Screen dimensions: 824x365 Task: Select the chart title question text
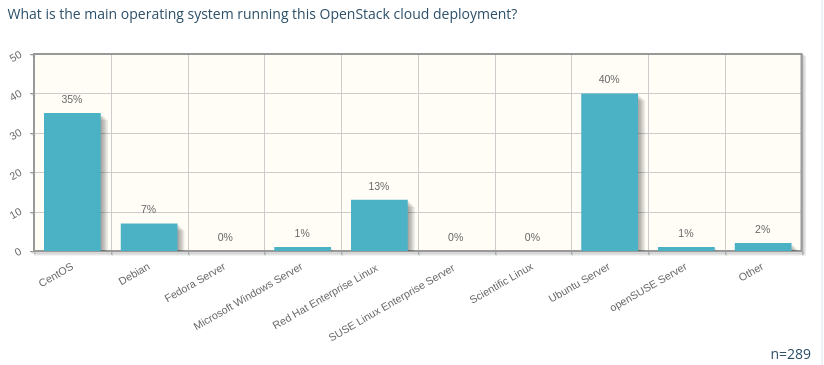262,14
